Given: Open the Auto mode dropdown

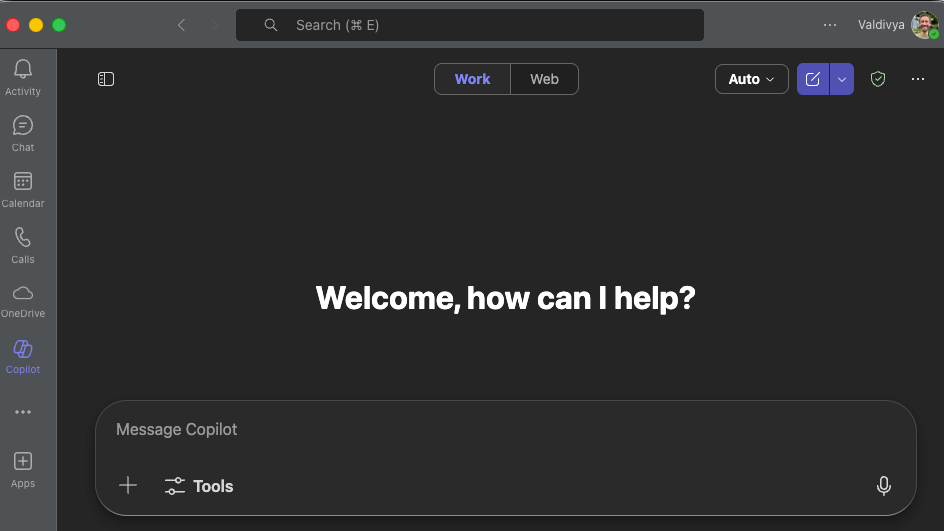Looking at the screenshot, I should (751, 79).
